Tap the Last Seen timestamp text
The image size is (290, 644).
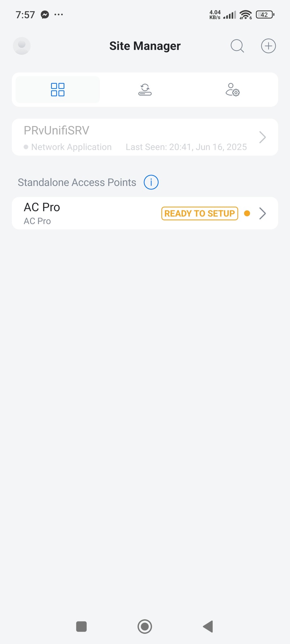(186, 147)
